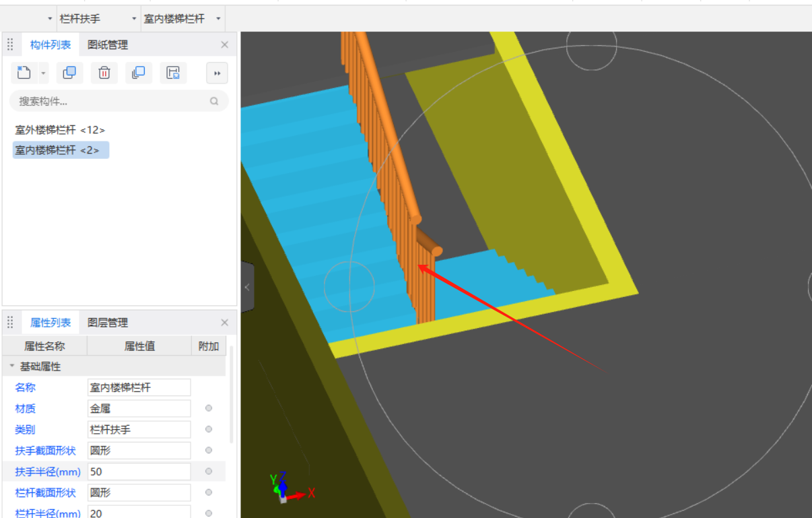Switch to the 构件列表 tab

click(x=50, y=45)
